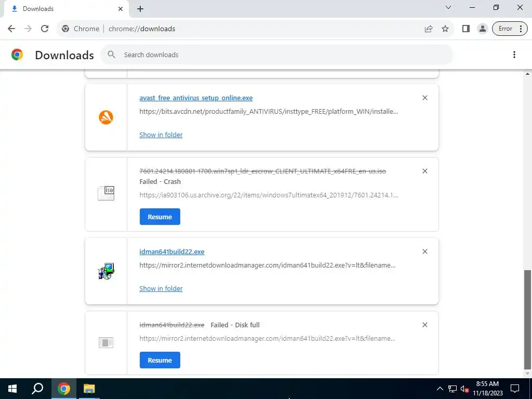Click the archive.org ISO source URL
Screen dimensions: 532x399
coord(269,195)
